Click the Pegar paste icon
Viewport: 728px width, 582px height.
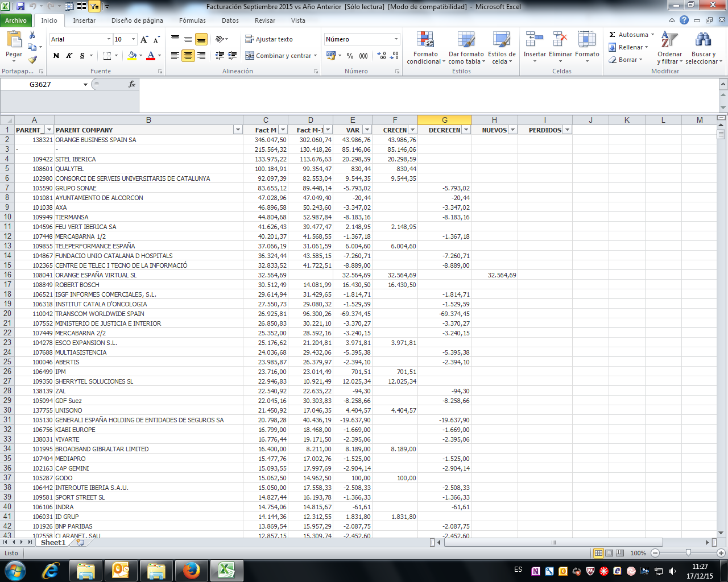14,40
